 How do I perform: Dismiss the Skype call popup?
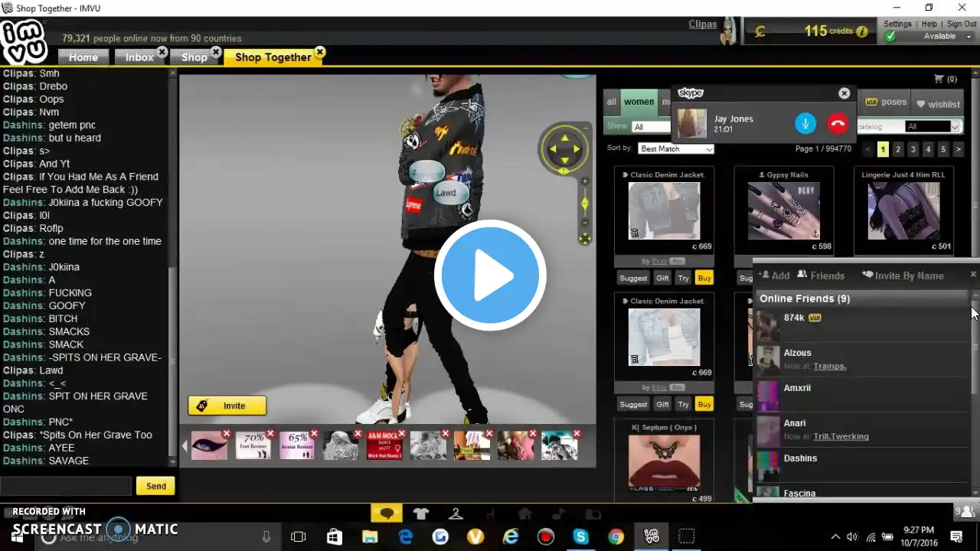point(844,93)
